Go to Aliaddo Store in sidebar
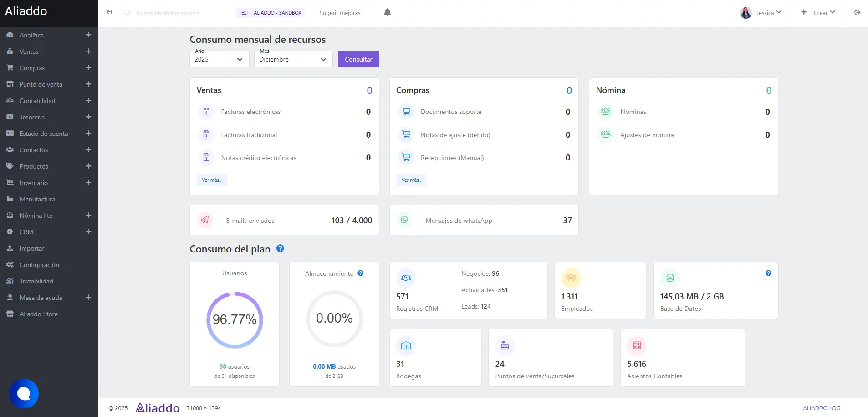868x417 pixels. (x=38, y=314)
